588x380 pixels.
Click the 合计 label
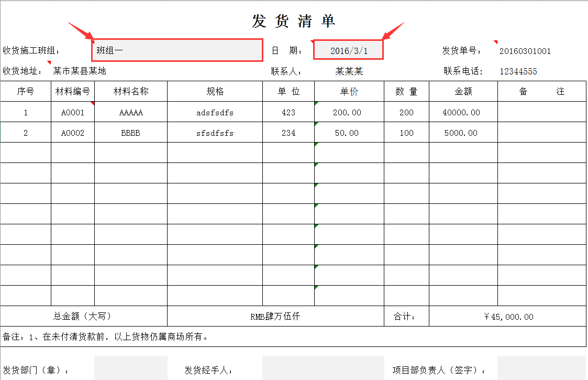click(406, 316)
